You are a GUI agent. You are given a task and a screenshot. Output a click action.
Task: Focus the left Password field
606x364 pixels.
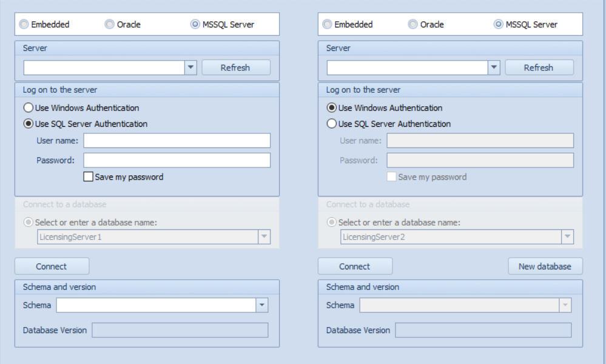(x=177, y=160)
